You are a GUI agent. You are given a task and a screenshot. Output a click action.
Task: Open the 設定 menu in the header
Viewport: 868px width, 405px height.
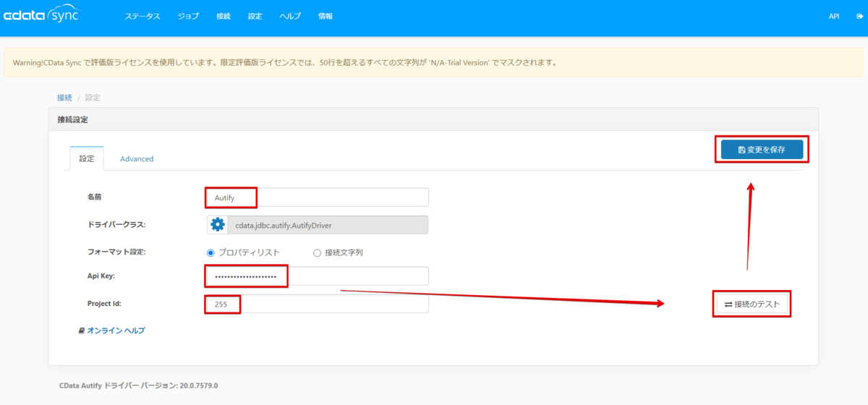[x=255, y=16]
